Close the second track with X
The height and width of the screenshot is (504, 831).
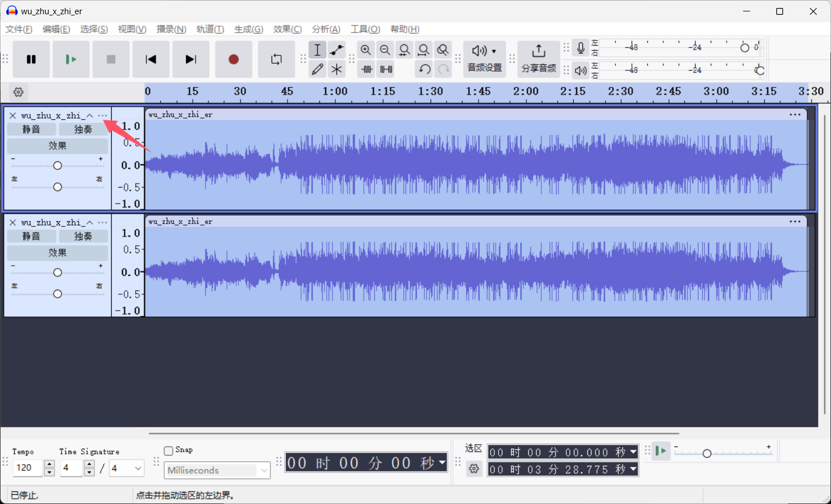point(13,222)
